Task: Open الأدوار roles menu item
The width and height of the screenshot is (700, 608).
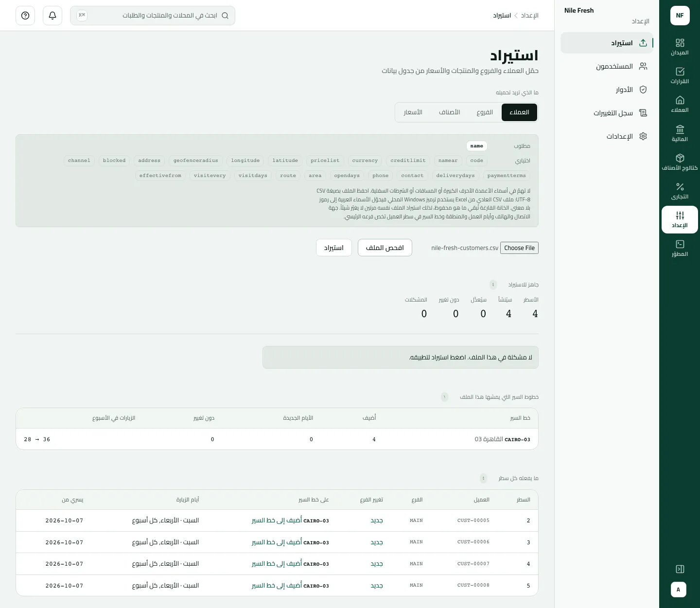Action: point(606,89)
